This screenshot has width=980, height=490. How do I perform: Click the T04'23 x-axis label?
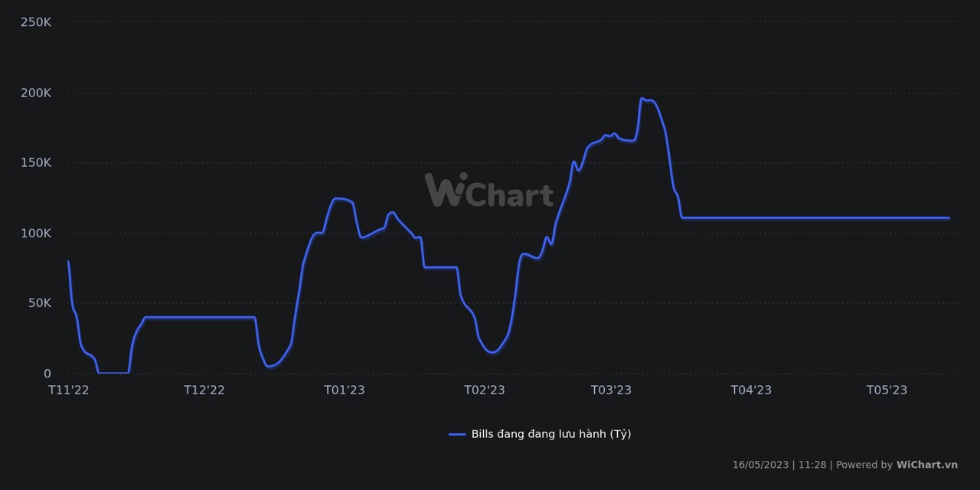(751, 390)
